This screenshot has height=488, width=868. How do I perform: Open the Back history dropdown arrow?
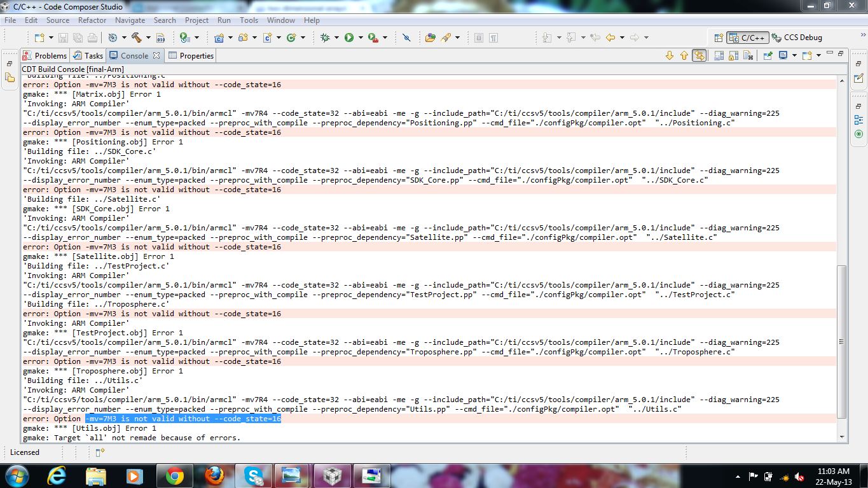coord(622,38)
